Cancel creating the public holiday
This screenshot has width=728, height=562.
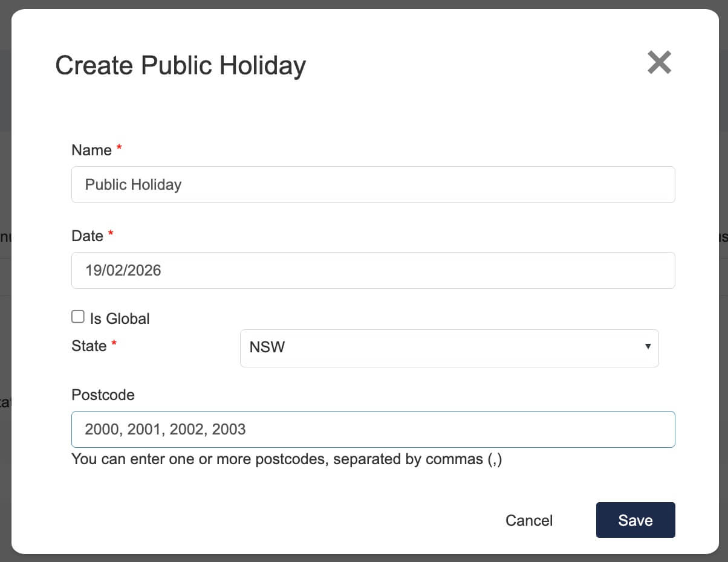(529, 520)
